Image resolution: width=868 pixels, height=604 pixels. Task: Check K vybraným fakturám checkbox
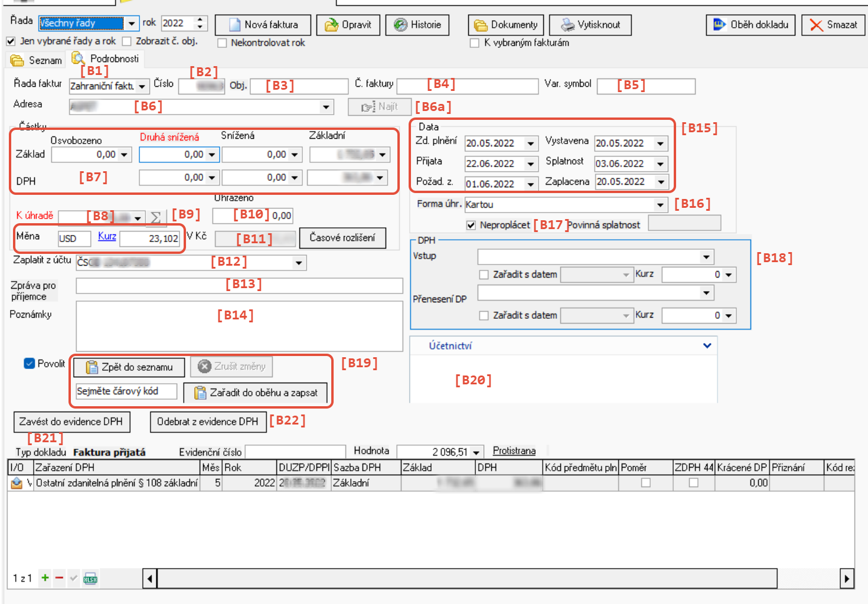pos(474,43)
